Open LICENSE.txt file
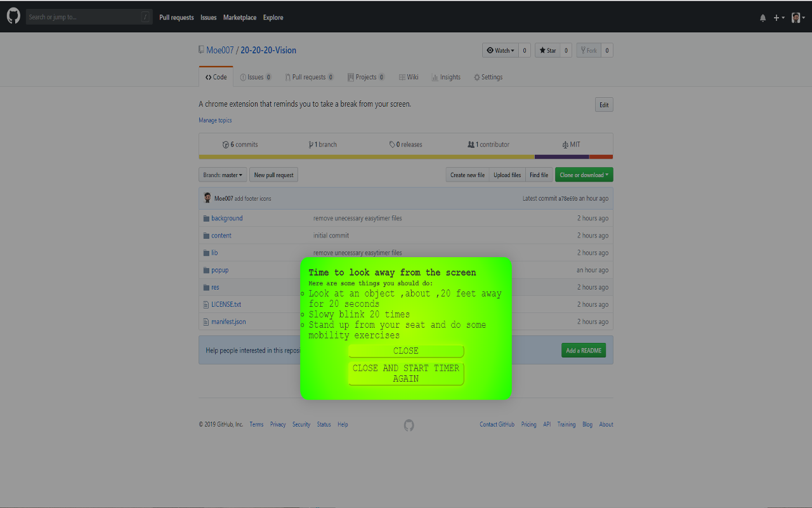 tap(226, 304)
